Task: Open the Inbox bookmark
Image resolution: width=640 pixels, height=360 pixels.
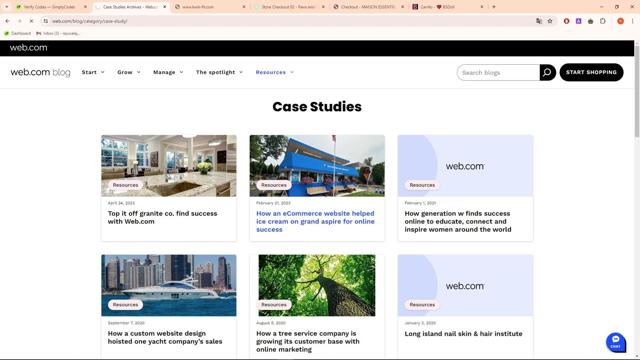Action: (58, 33)
